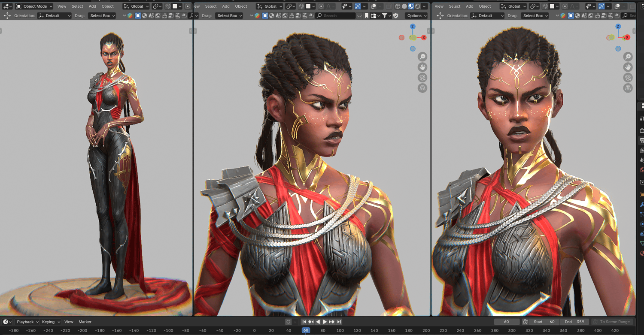The width and height of the screenshot is (644, 335).
Task: Click the Search field in middle viewport header
Action: coord(336,15)
